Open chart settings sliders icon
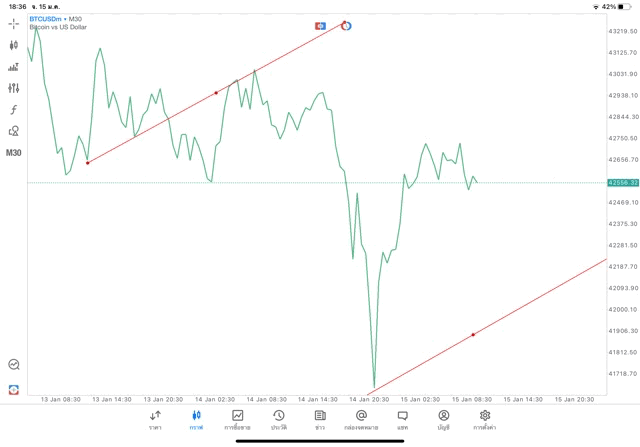The width and height of the screenshot is (640, 447). tap(14, 88)
